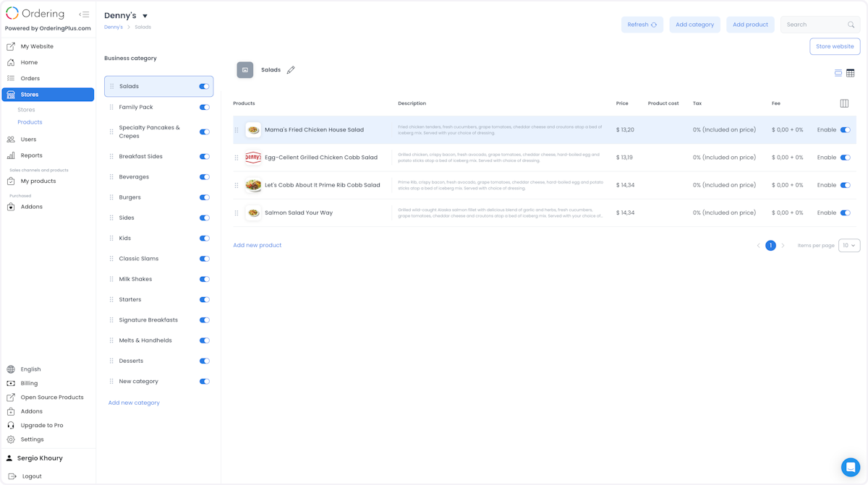Click the Refresh button
This screenshot has width=868, height=485.
point(642,25)
